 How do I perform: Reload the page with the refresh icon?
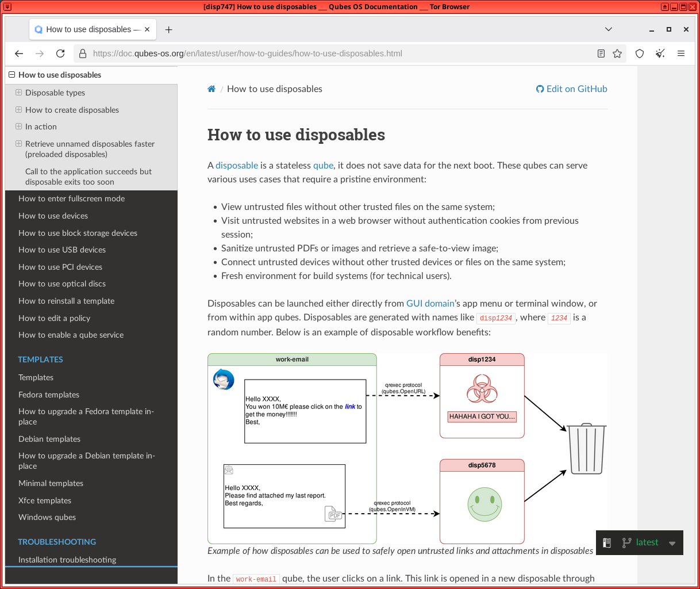coord(60,53)
